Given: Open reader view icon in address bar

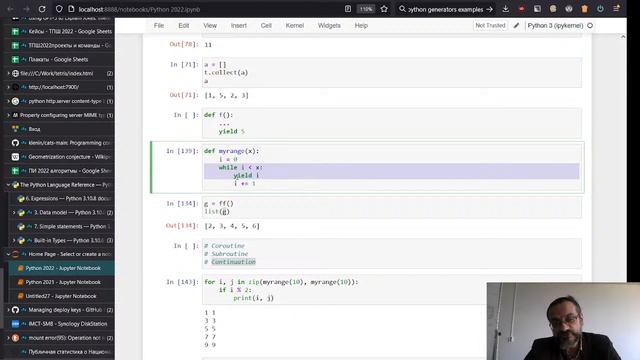Looking at the screenshot, I should (x=348, y=9).
